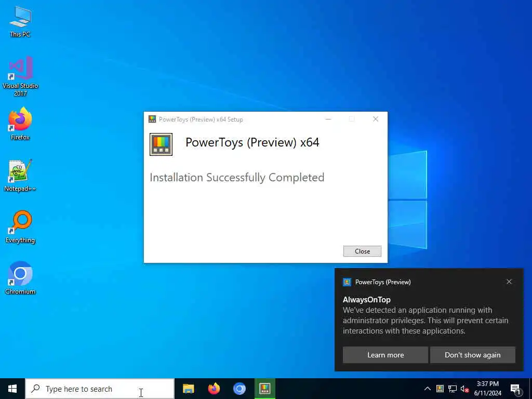Select the Visual Studio 2017 shortcut
Screen dimensions: 532x399
(20, 76)
